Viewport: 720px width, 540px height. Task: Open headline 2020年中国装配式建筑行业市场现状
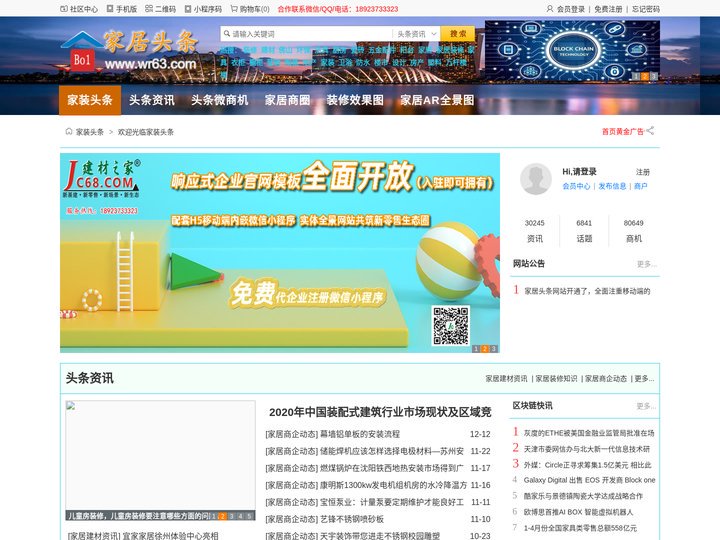coord(380,412)
